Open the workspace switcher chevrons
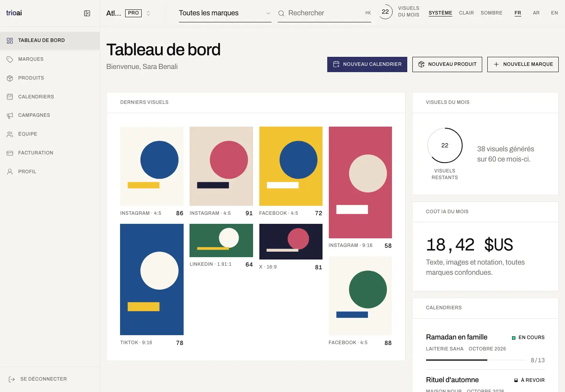 [x=148, y=13]
